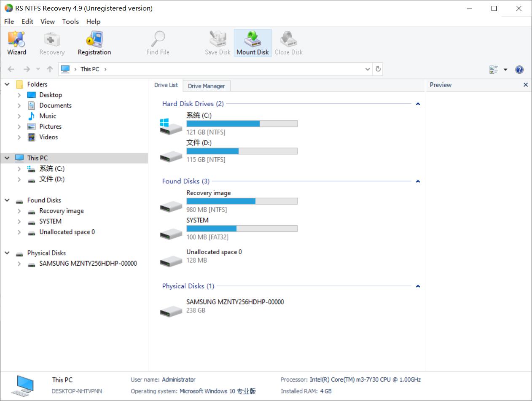This screenshot has width=532, height=401.
Task: Go back with the left arrow
Action: click(11, 69)
